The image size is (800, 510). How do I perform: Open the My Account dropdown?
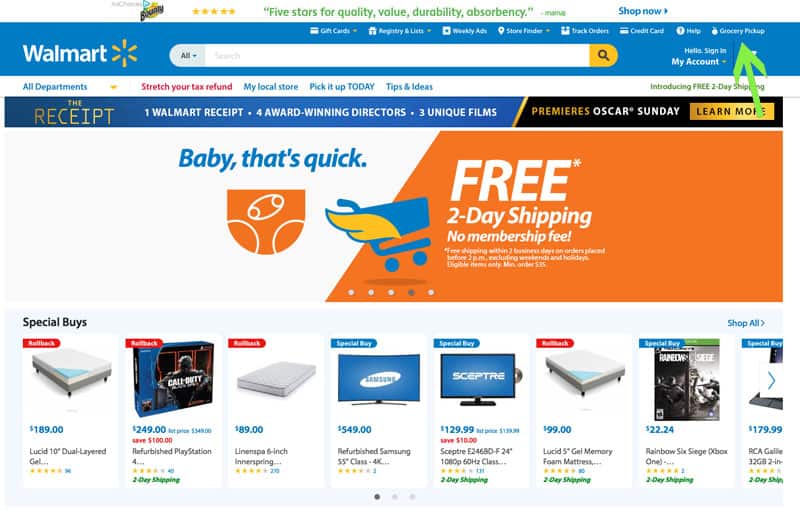[x=698, y=61]
